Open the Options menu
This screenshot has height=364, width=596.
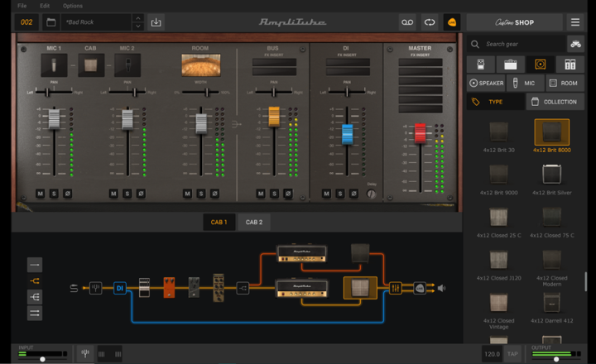point(73,6)
